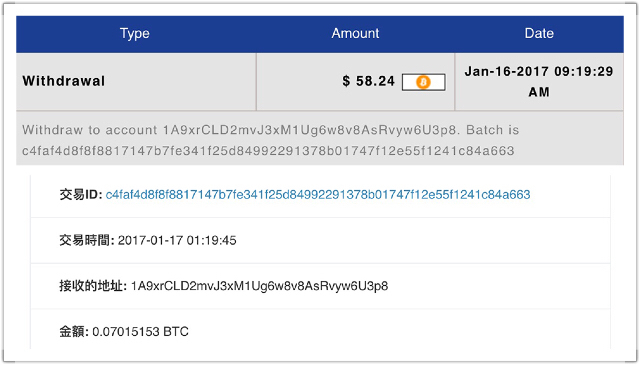Click the 交易時間 value 2017-01-17 01:19:45
Image resolution: width=640 pixels, height=365 pixels.
click(x=177, y=240)
